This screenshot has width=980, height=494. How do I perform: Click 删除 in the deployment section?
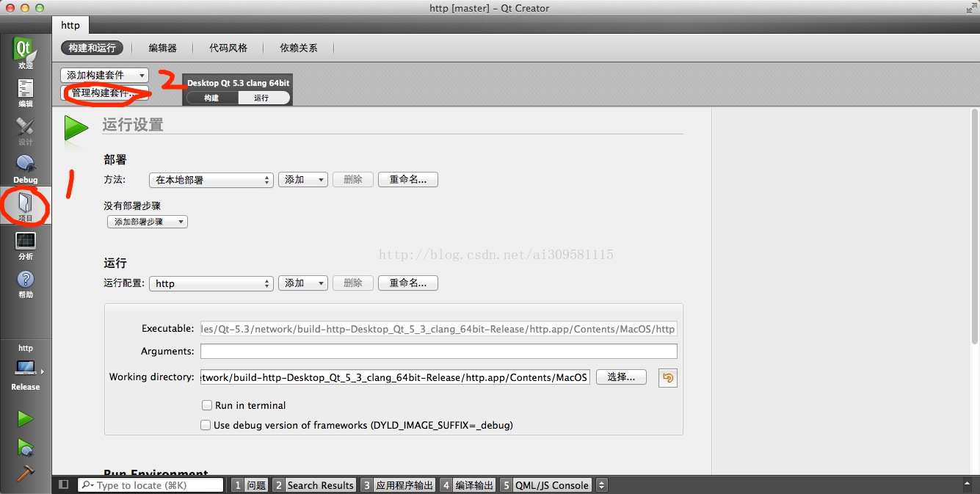353,180
